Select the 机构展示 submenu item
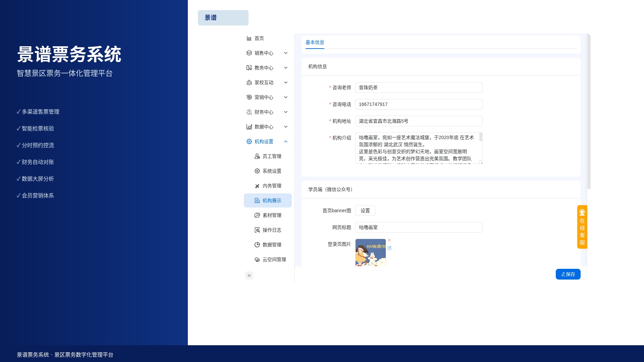Image resolution: width=644 pixels, height=362 pixels. coord(268,200)
